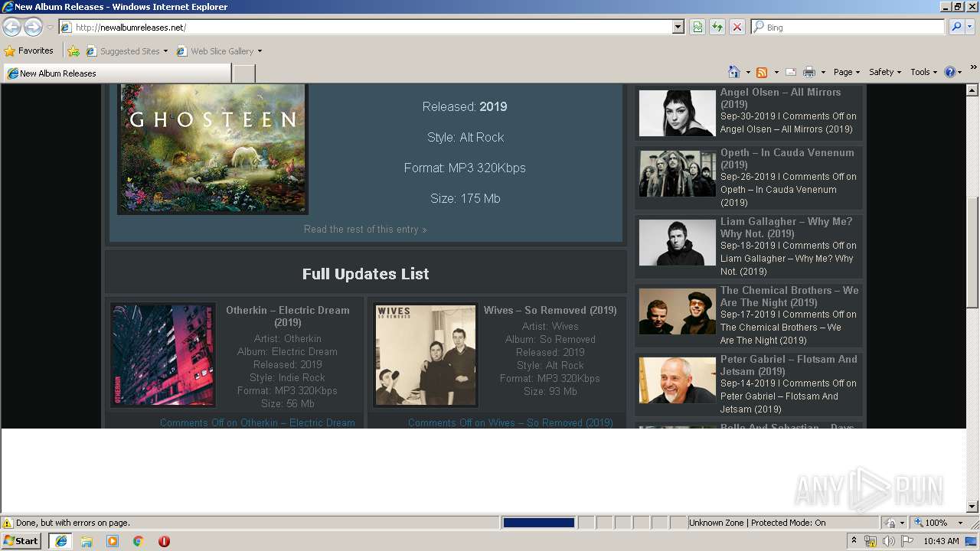Add the page with Add to Favorites Bar icon
Screen dimensions: 980x551
(73, 51)
